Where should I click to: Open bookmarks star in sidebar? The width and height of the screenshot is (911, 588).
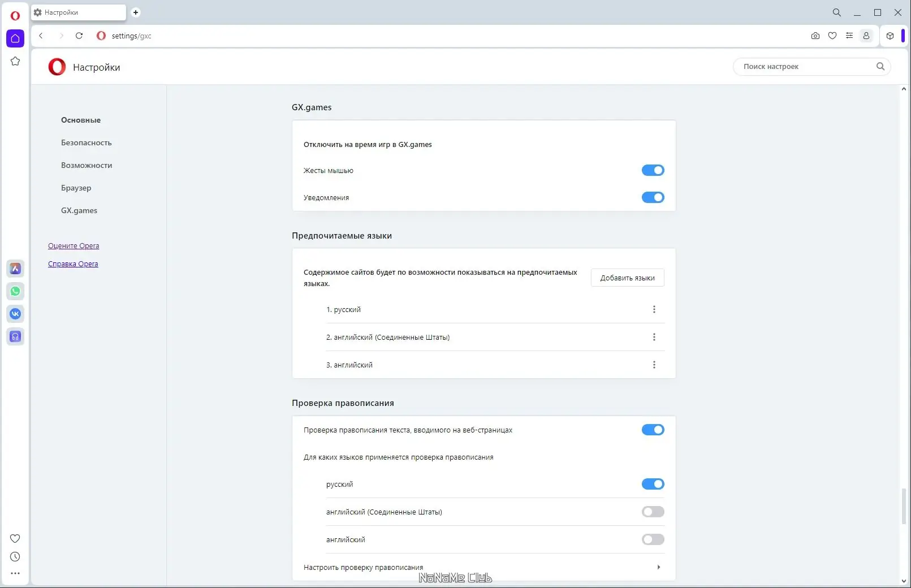[x=15, y=61]
